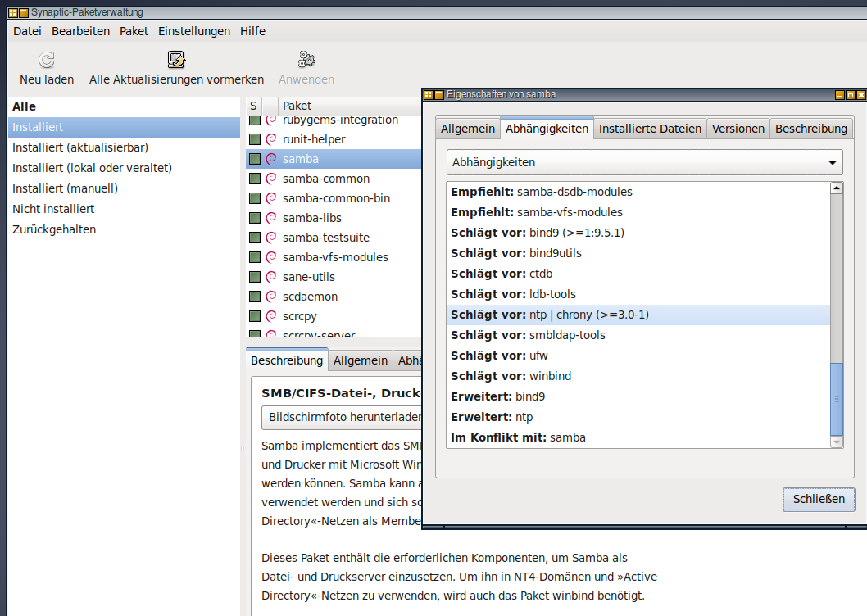Select the samba-common package name
The height and width of the screenshot is (616, 867).
(325, 179)
